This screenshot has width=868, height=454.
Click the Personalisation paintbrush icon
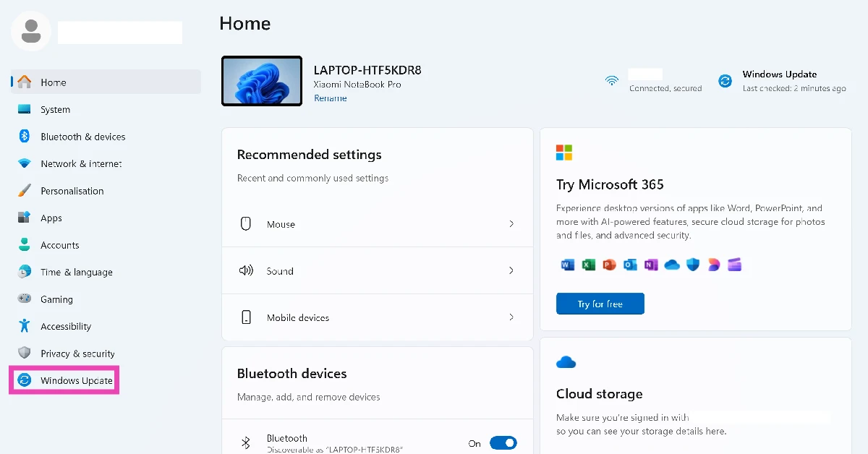point(25,191)
